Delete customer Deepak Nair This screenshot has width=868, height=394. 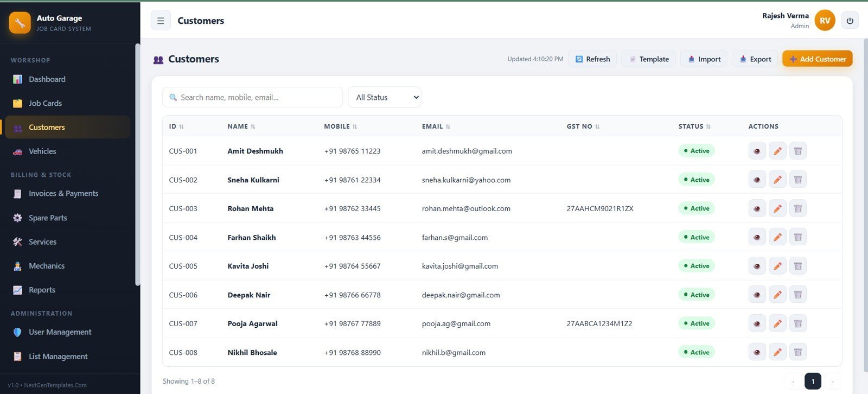798,295
